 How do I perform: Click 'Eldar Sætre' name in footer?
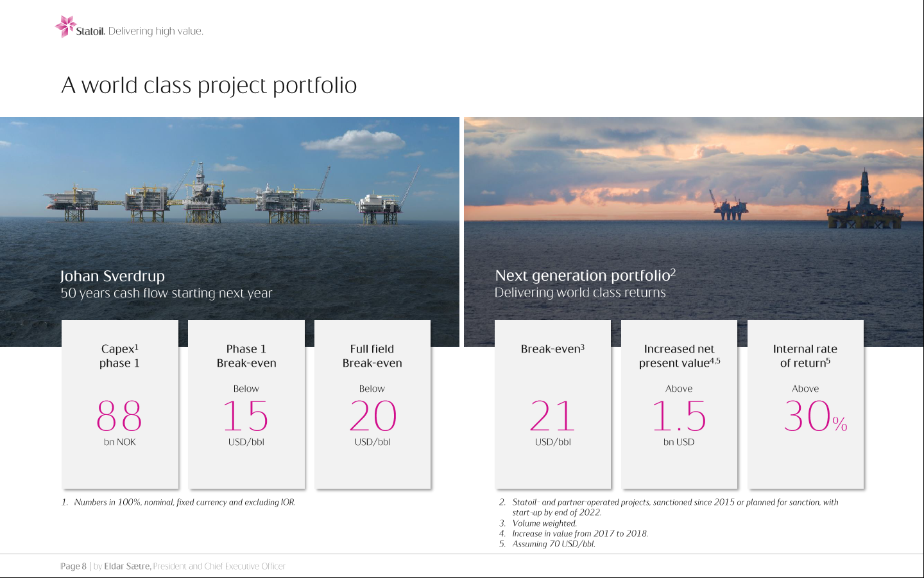coord(128,566)
